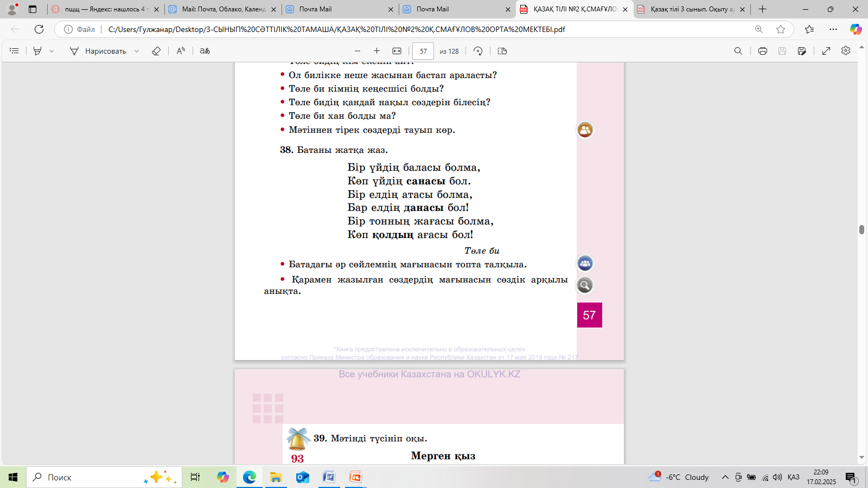
Task: Open Word from the taskbar
Action: click(329, 477)
